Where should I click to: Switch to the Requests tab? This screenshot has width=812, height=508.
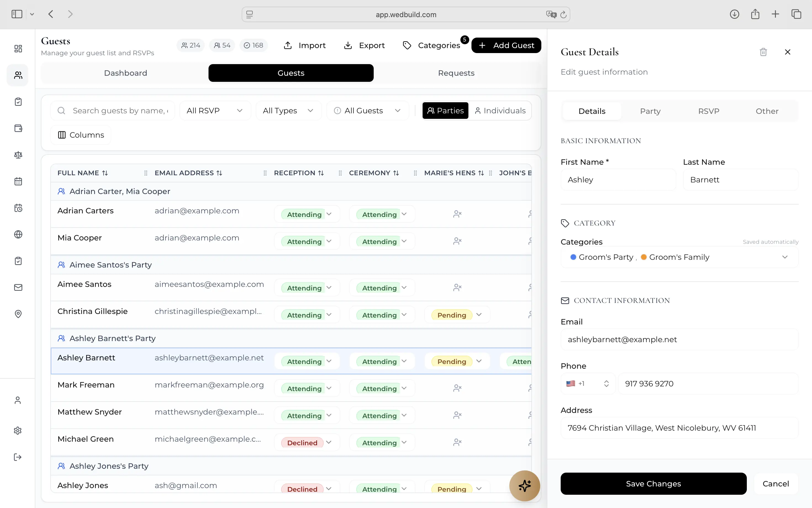click(456, 73)
